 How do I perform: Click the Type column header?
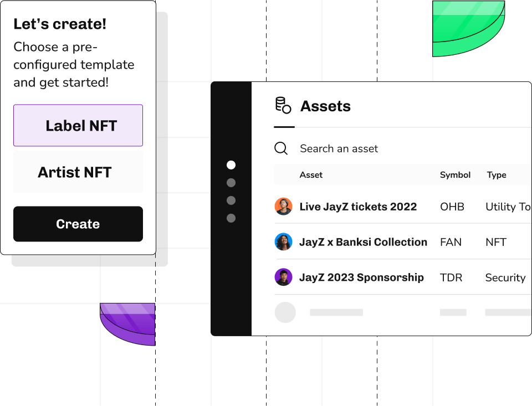[497, 175]
